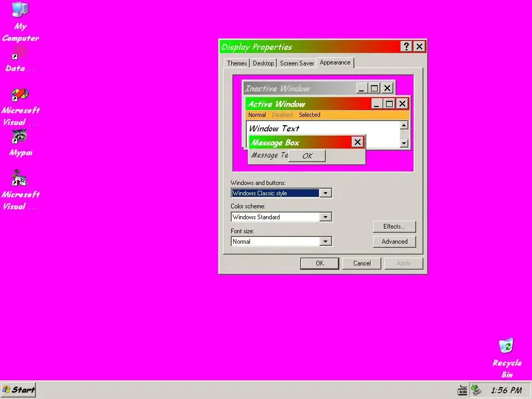
Task: Close the Display Properties dialog
Action: pos(419,46)
